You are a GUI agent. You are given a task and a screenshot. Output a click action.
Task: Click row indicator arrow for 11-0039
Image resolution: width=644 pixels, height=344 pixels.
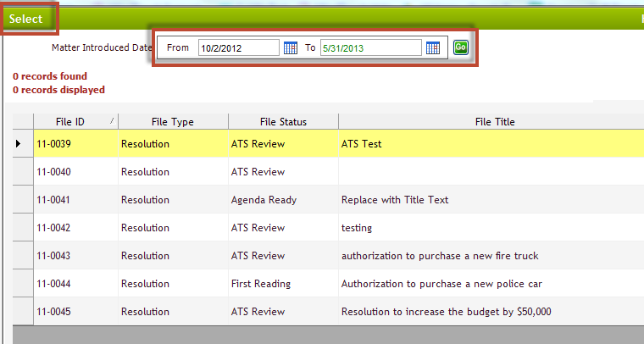[19, 144]
